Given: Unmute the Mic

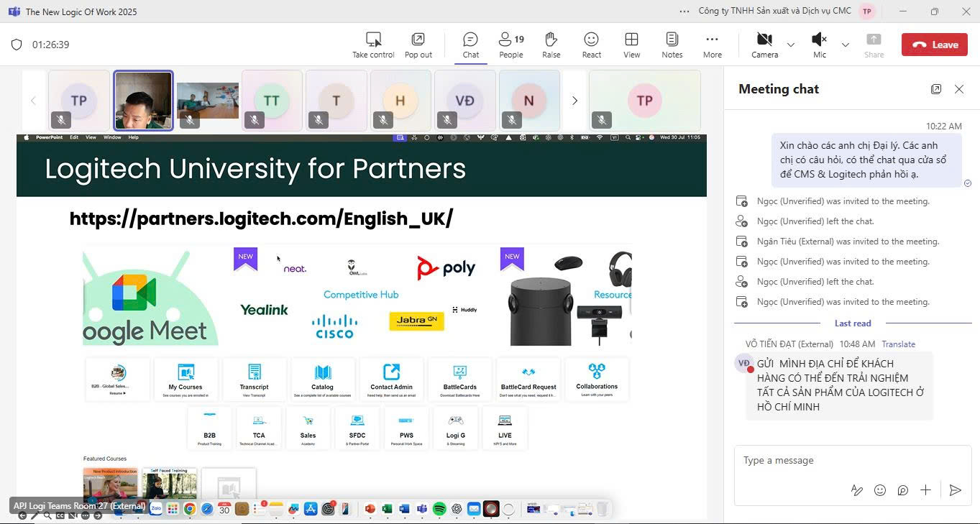Looking at the screenshot, I should pos(819,45).
